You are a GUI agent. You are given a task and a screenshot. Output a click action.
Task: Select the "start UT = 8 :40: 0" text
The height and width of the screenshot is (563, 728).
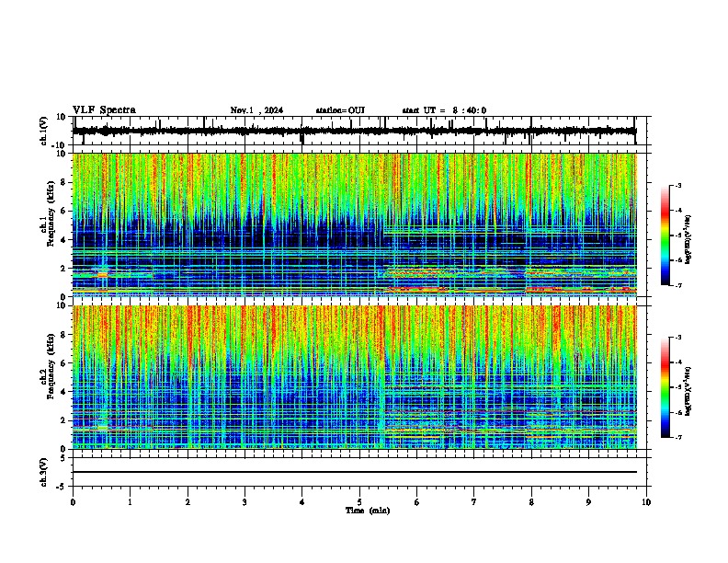444,110
